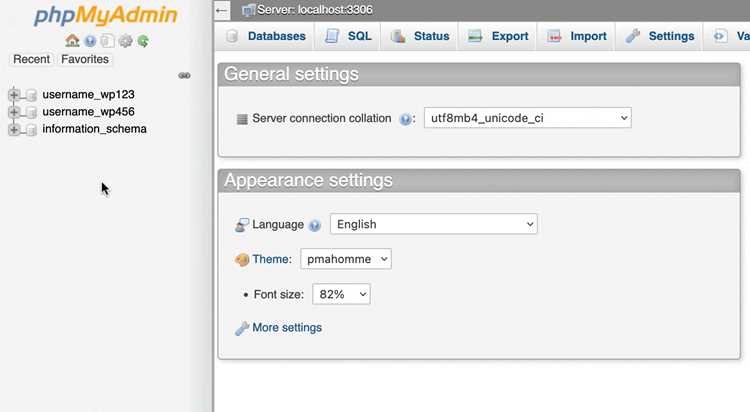The height and width of the screenshot is (412, 750).
Task: Click Server connection collation label
Action: [x=322, y=118]
